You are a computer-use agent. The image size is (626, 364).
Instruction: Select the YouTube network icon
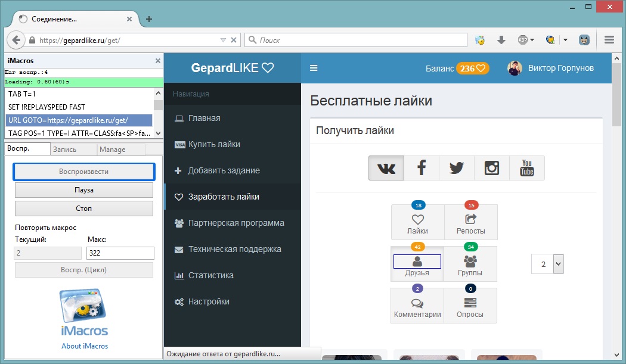[527, 168]
